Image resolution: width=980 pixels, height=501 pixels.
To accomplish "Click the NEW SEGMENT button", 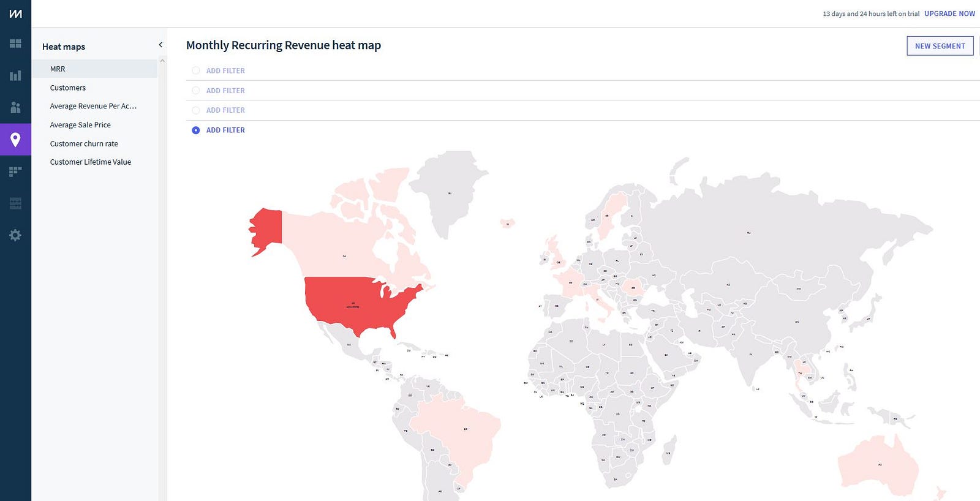I will (940, 46).
